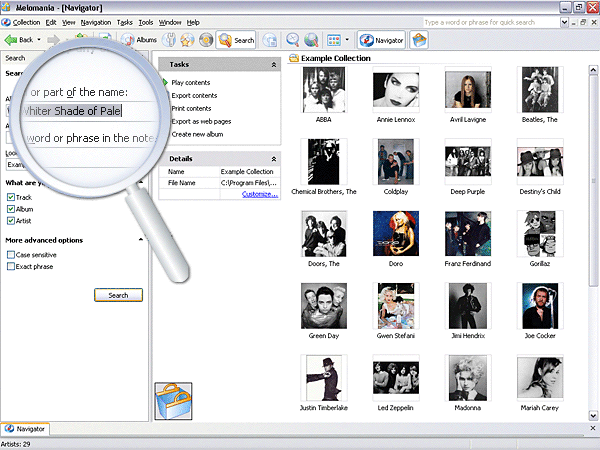Screen dimensions: 600x450
Task: Uncheck the Album checkbox
Action: click(x=11, y=209)
